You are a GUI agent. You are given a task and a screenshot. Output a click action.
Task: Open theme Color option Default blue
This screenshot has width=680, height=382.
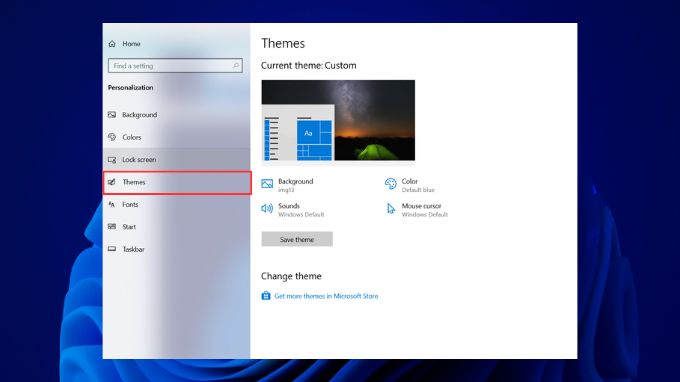[x=410, y=185]
